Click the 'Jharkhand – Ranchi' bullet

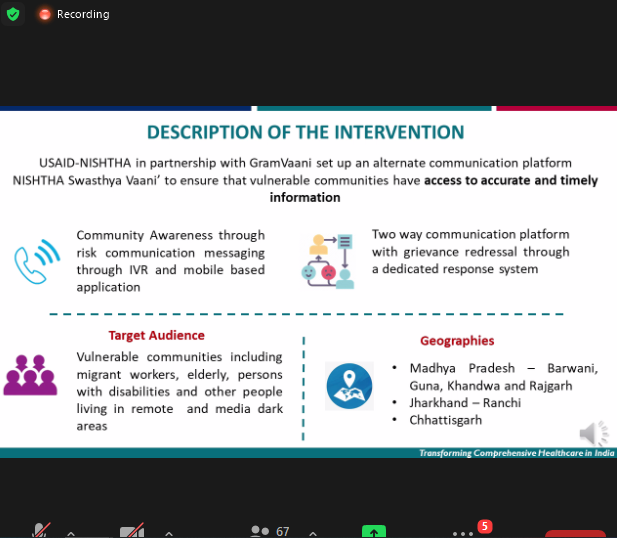(x=465, y=403)
